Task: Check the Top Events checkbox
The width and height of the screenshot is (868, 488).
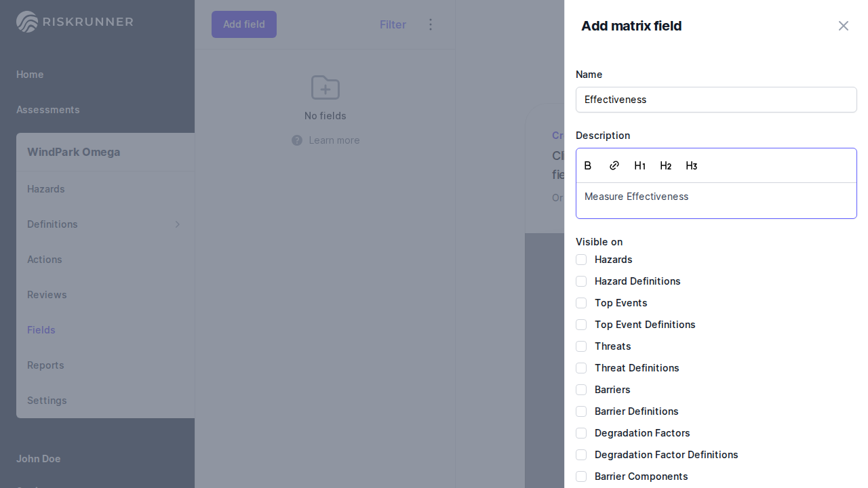Action: coord(581,303)
